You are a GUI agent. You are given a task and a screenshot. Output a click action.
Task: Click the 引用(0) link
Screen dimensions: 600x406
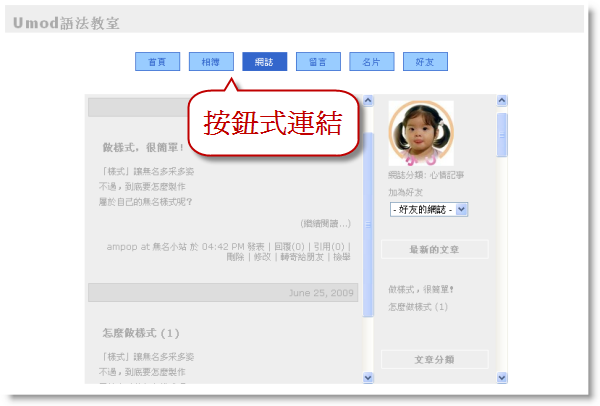tap(329, 246)
